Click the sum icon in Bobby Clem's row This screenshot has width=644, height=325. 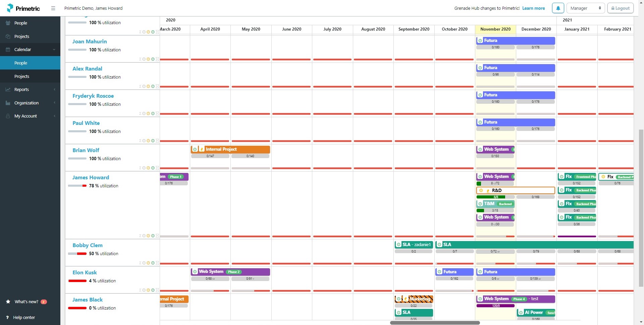[x=141, y=263]
